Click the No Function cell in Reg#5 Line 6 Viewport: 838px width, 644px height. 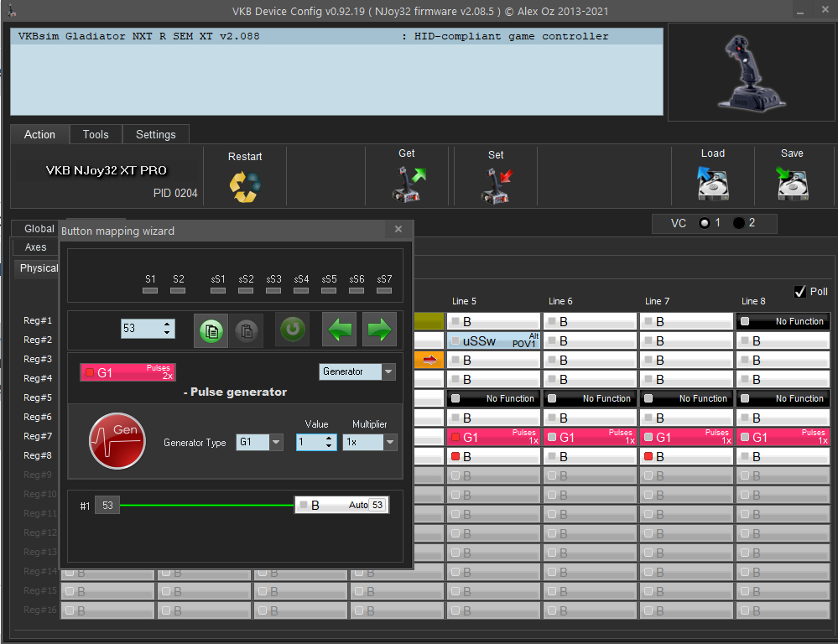pyautogui.click(x=590, y=398)
